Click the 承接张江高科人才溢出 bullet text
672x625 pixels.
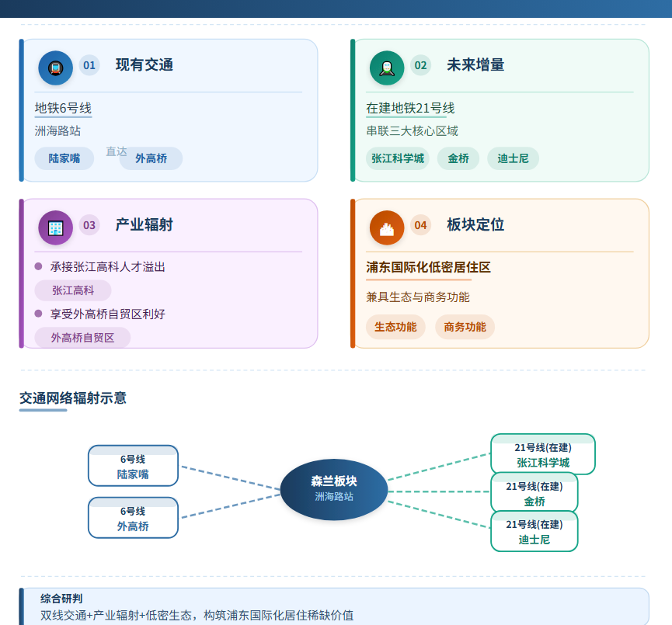pyautogui.click(x=107, y=267)
